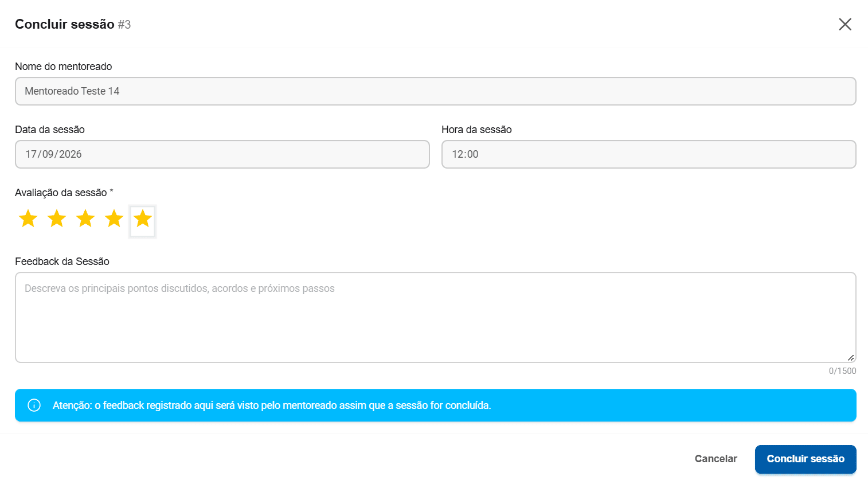Click the Hora da sessão label
Image resolution: width=868 pixels, height=480 pixels.
(476, 130)
